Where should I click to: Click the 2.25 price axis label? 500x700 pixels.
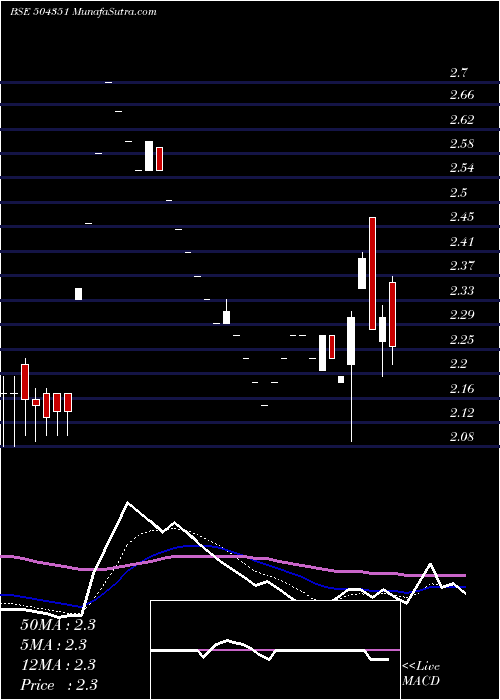(x=462, y=339)
